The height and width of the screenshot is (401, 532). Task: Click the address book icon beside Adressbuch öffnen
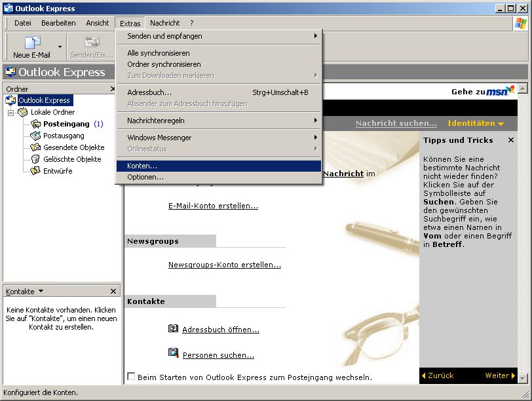173,329
